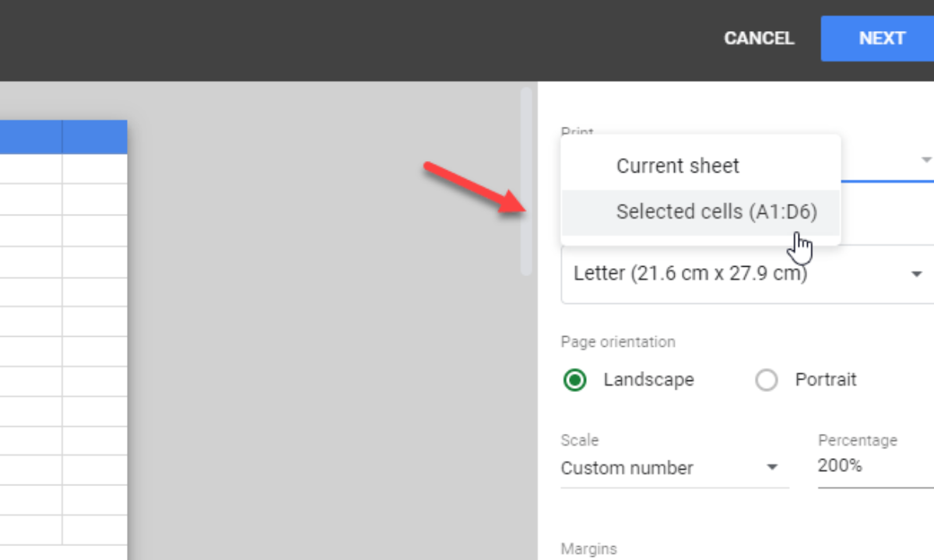Click the blue header row in the preview
Screen dimensions: 934x560
(62, 136)
